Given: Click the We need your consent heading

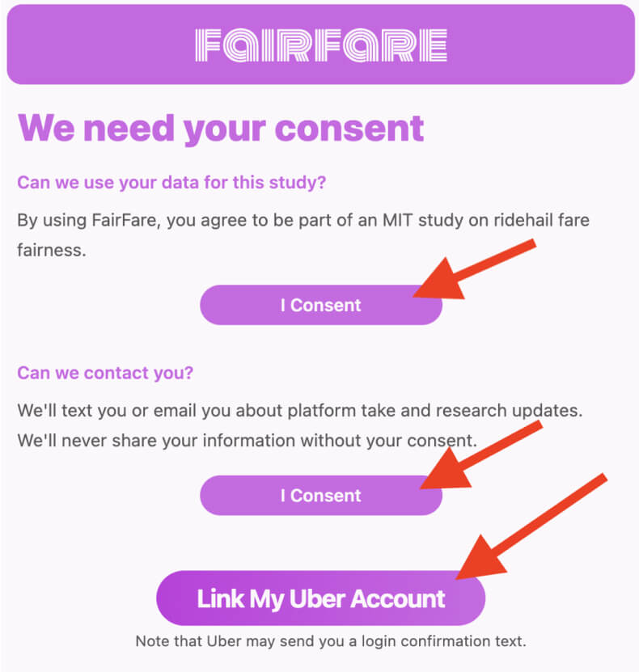Looking at the screenshot, I should pos(220,128).
